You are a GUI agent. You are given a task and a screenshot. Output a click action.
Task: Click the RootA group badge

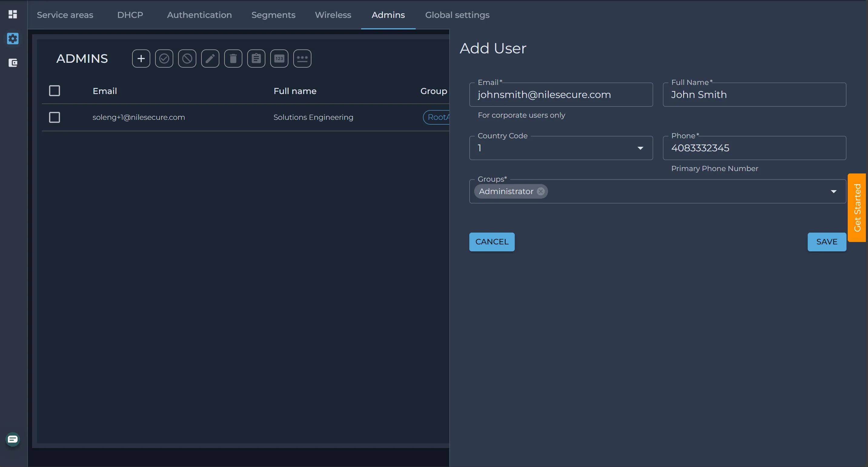[437, 117]
